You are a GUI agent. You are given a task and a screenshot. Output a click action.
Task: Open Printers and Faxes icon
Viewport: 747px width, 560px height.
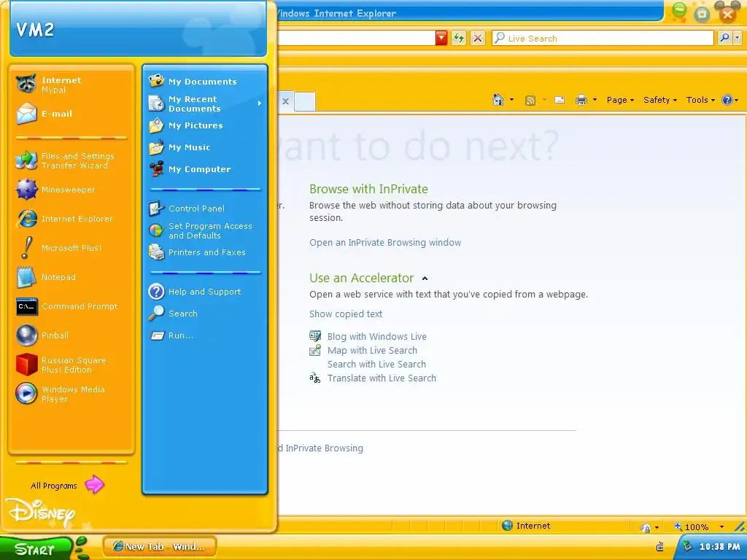pyautogui.click(x=156, y=252)
